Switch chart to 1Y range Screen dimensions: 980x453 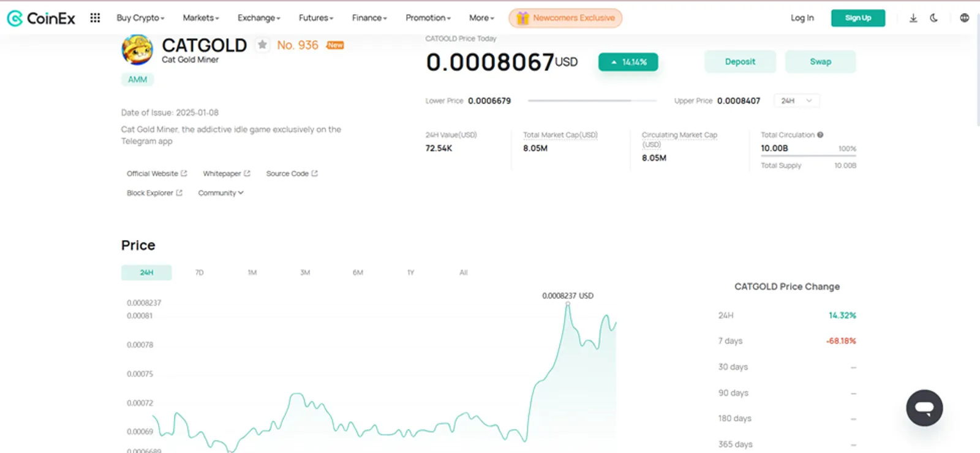[411, 272]
